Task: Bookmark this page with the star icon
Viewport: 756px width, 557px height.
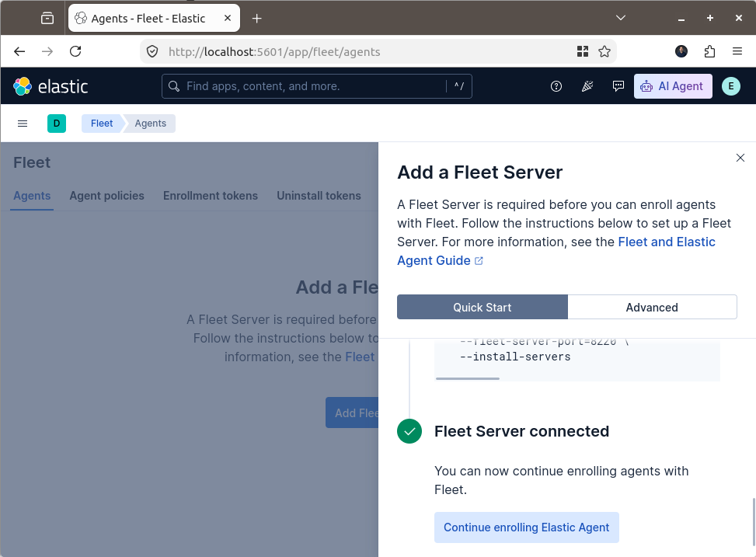Action: click(x=604, y=51)
